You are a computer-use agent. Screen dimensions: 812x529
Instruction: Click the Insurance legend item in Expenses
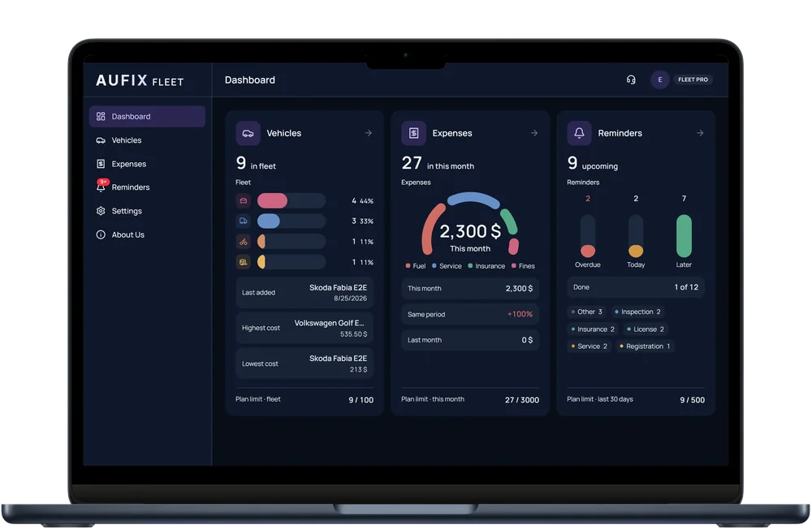pos(486,266)
